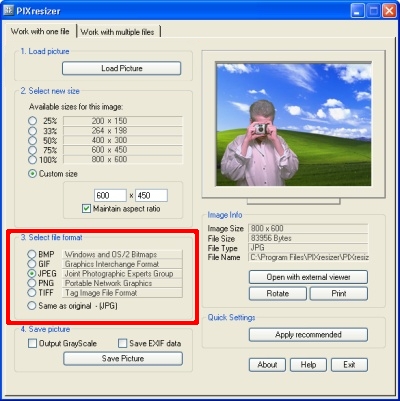Click the custom height field showing 450
This screenshot has width=400, height=401.
pyautogui.click(x=151, y=195)
